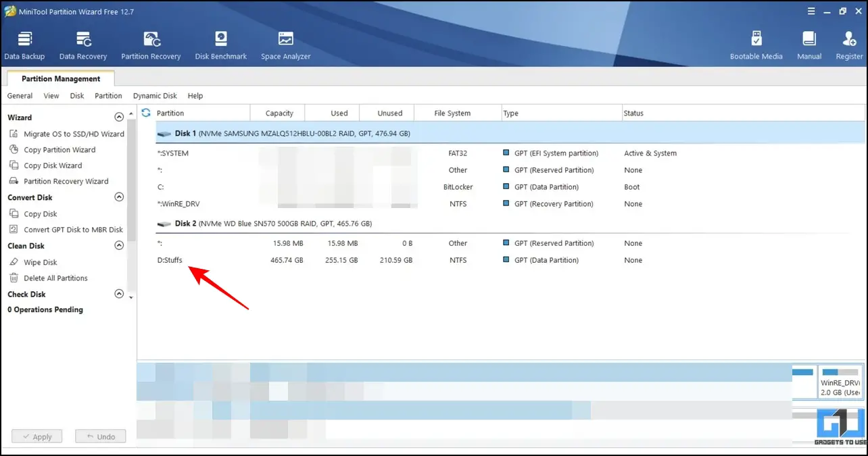868x456 pixels.
Task: Choose Copy Disk under Convert Disk
Action: 41,213
